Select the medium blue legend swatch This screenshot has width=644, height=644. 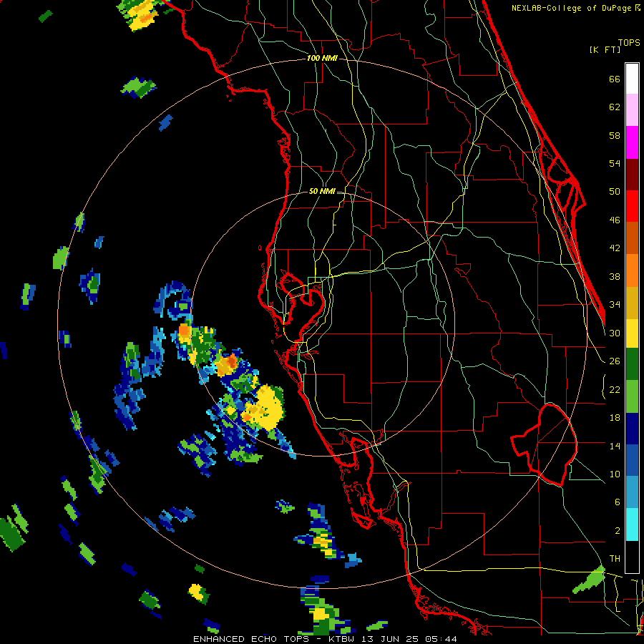pos(632,461)
